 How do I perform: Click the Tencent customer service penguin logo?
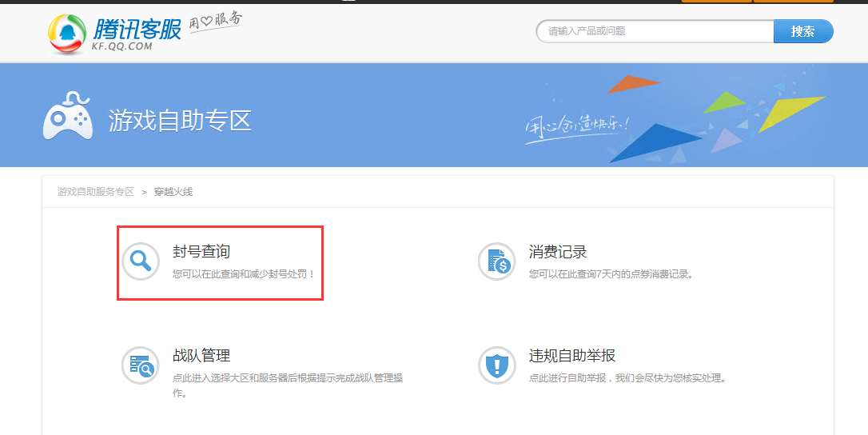[67, 34]
